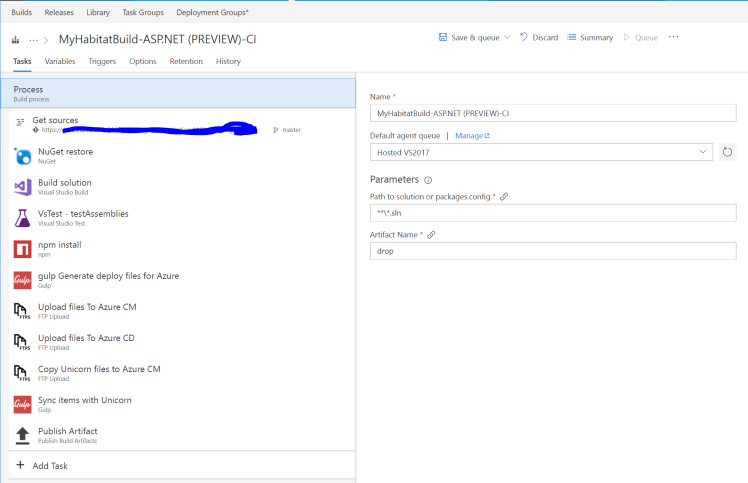Click the Gulp Generate deploy files icon
Screen dimensions: 748x483
[22, 280]
